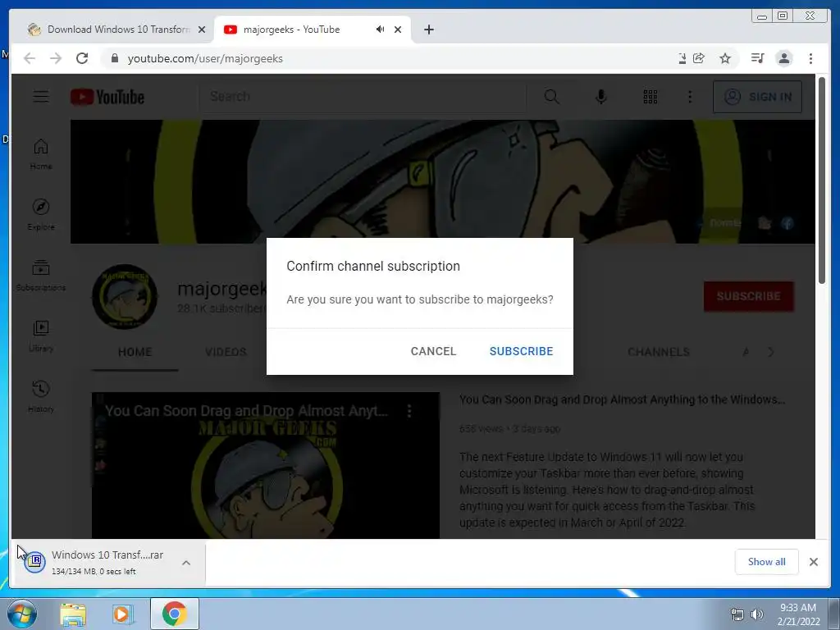Mute the majorgeeks YouTube tab audio

click(x=380, y=30)
